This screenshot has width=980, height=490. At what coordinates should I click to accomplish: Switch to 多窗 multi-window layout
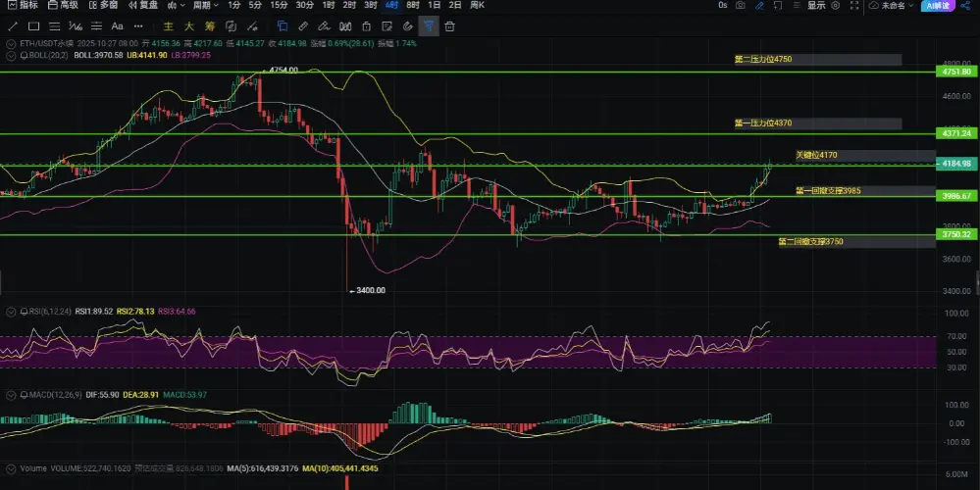(103, 5)
